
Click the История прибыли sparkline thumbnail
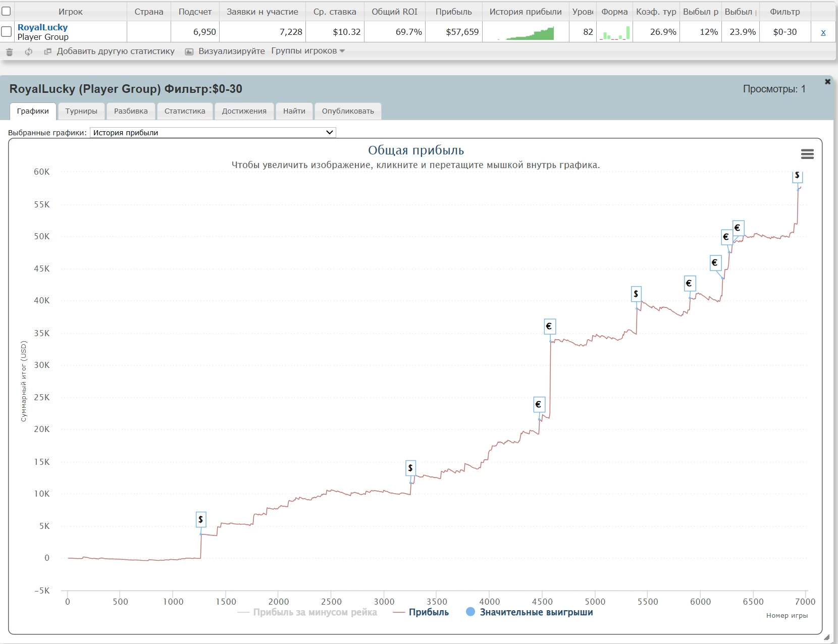coord(525,32)
